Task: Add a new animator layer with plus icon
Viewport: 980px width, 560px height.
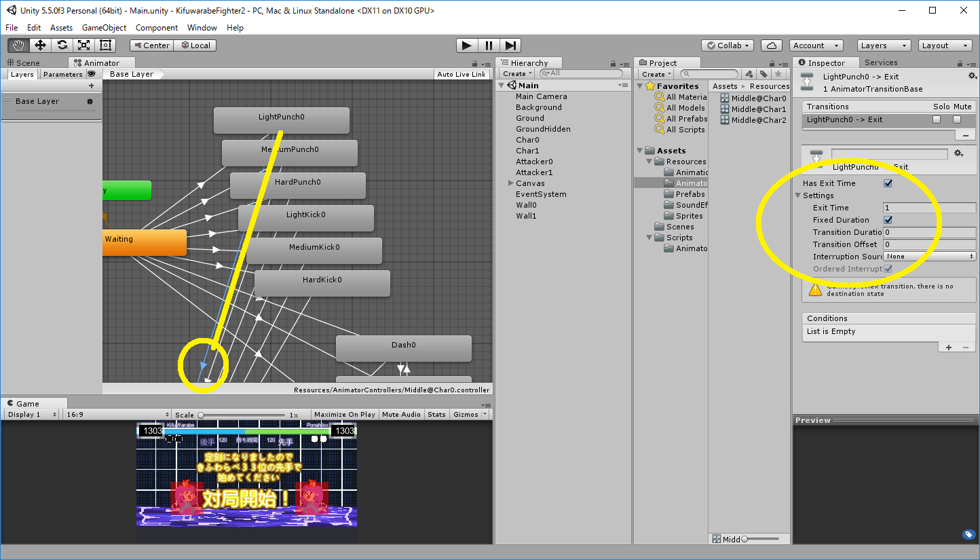Action: point(92,86)
